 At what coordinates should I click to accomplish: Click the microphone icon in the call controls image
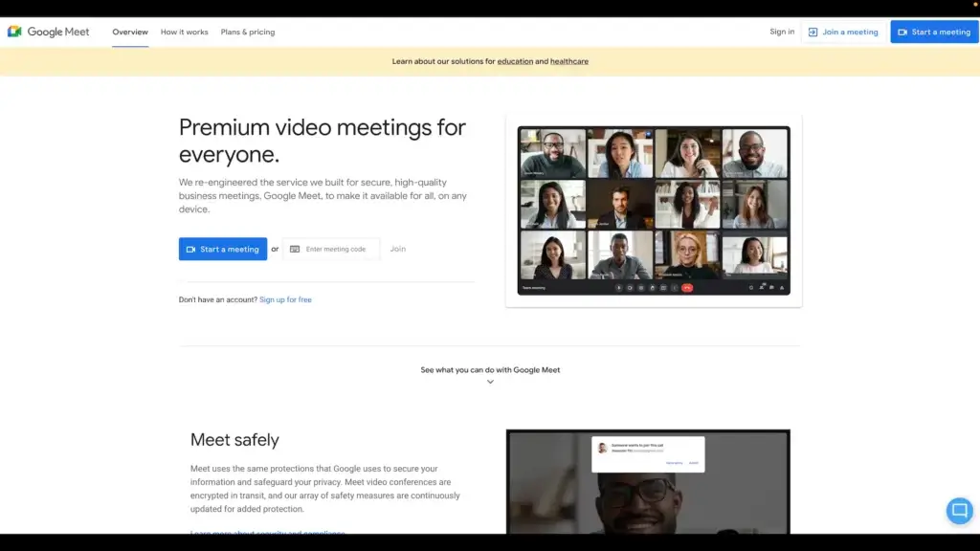point(619,287)
